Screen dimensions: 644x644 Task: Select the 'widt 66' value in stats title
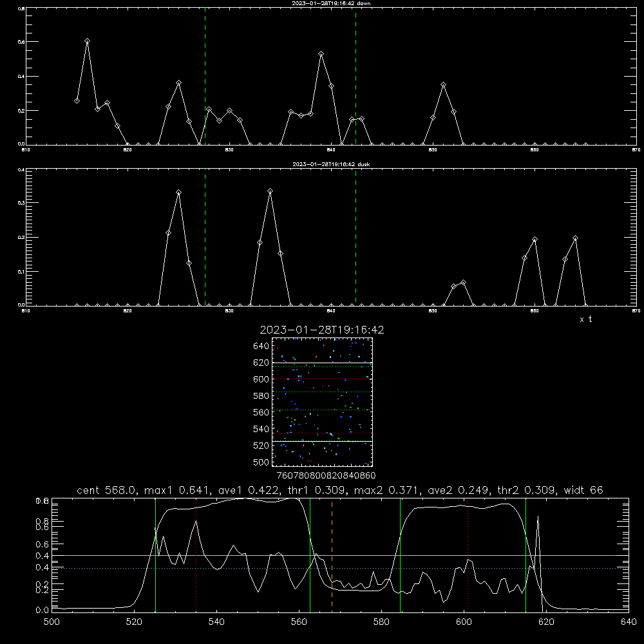[x=583, y=490]
